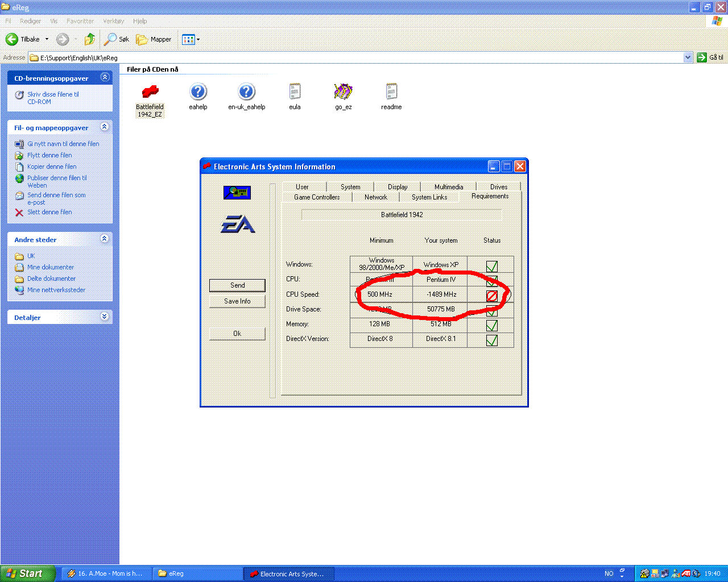This screenshot has width=728, height=582.
Task: Click the Send button
Action: point(237,285)
